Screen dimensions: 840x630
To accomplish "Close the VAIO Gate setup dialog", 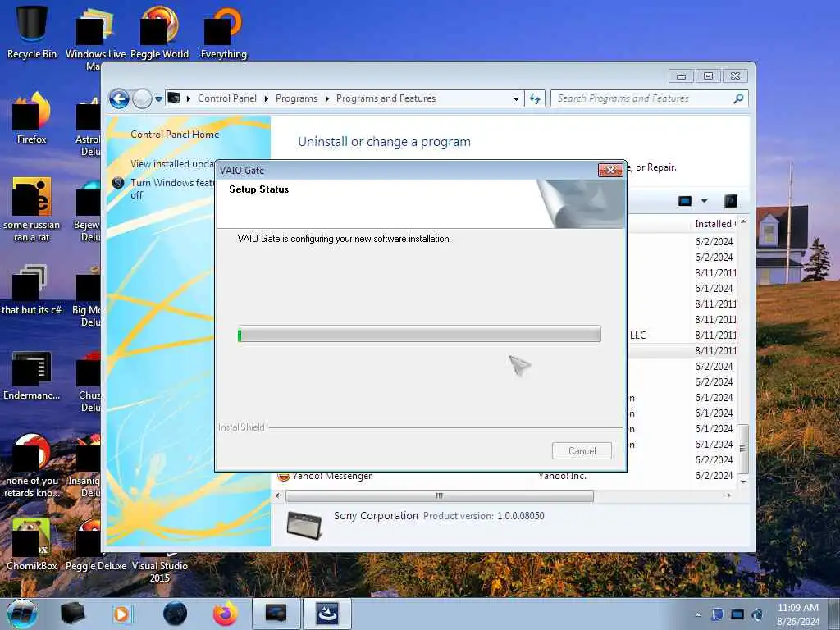I will pos(610,171).
